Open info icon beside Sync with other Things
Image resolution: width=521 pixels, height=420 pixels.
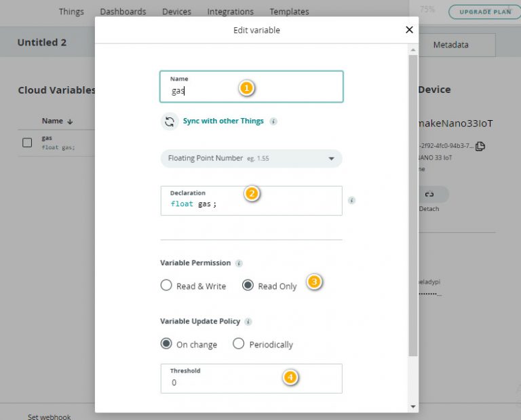[x=273, y=121]
